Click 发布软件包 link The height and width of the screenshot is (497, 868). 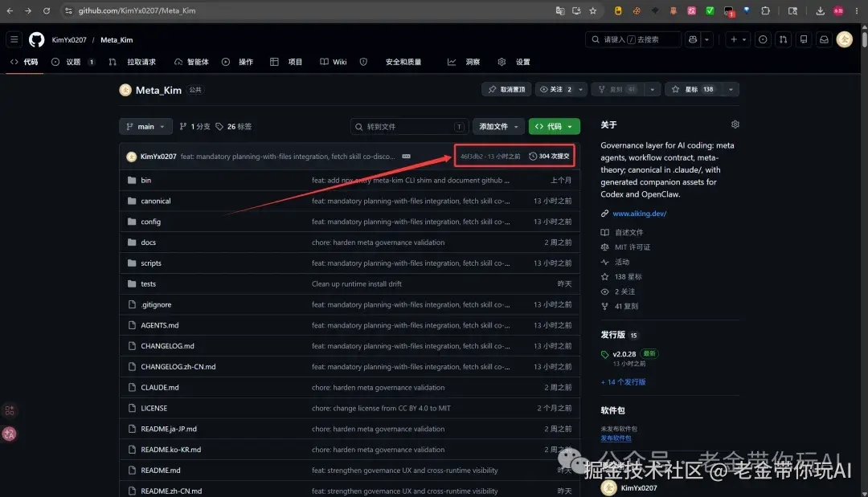616,438
